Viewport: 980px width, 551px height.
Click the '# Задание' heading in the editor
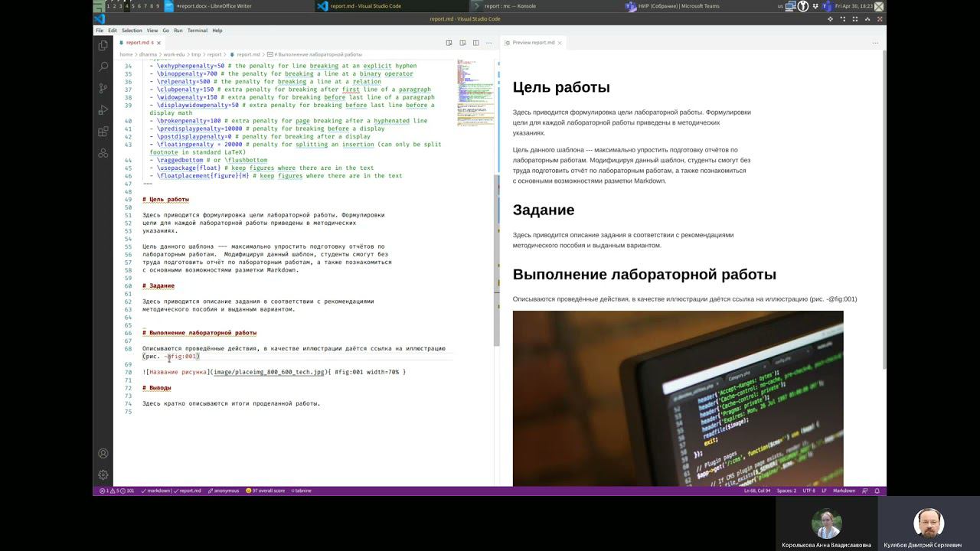158,285
